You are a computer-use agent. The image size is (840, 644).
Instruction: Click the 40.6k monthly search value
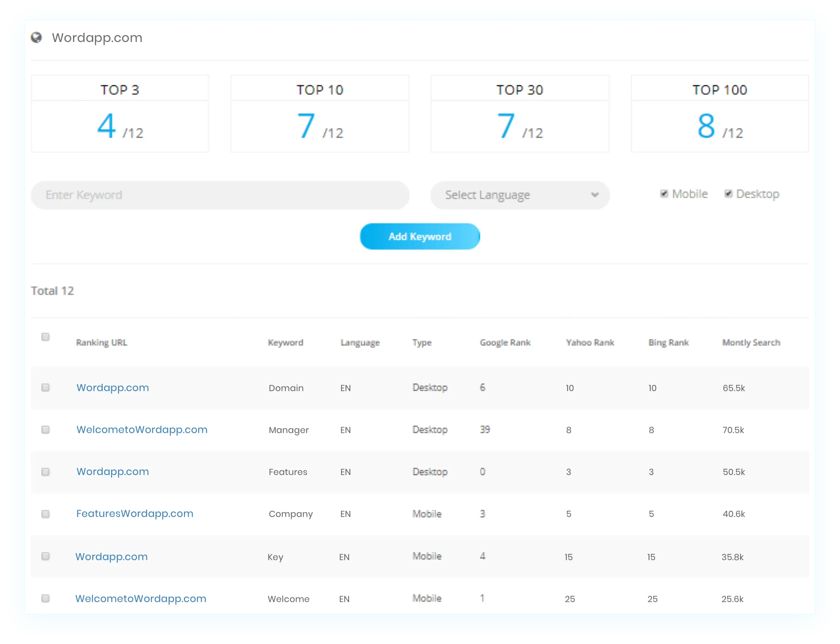tap(734, 514)
